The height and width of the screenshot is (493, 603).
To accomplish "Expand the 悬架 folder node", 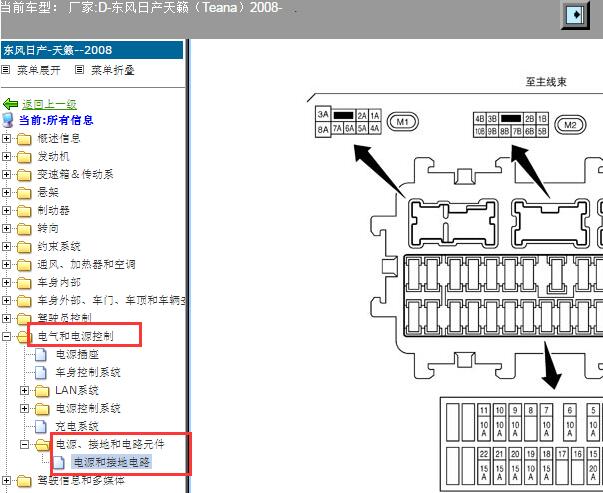I will [6, 192].
